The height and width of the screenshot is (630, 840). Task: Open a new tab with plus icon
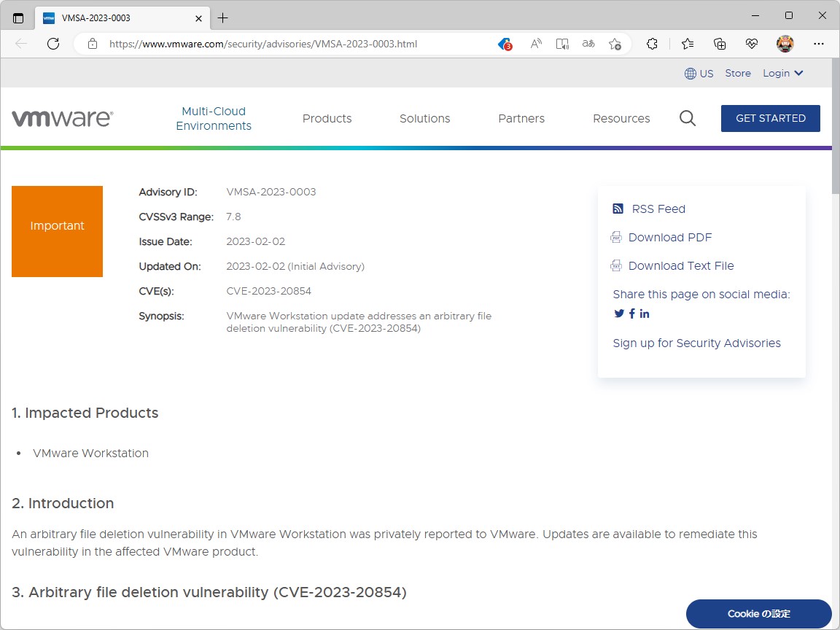(x=223, y=18)
